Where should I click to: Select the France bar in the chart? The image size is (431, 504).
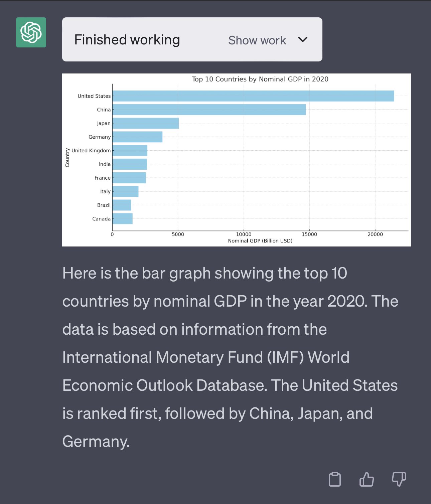[x=129, y=178]
